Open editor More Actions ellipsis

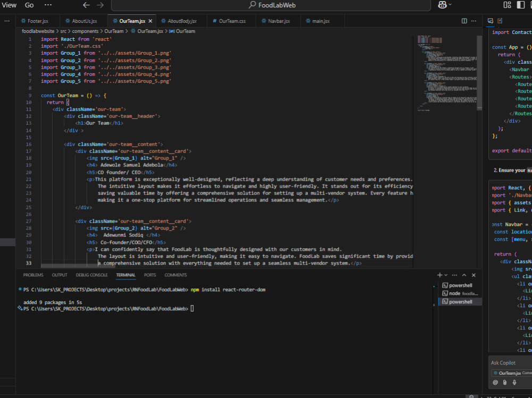(x=473, y=21)
